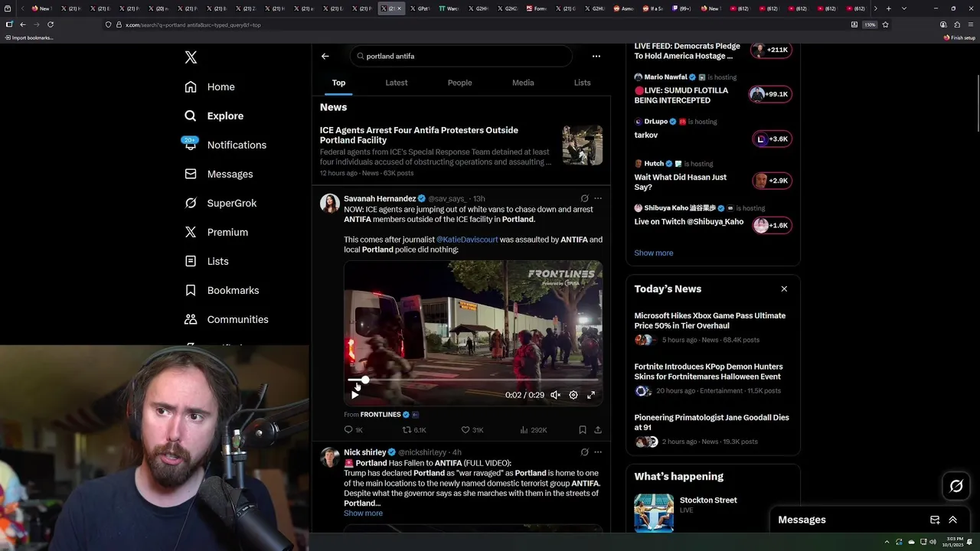Bookmark this page with star icon
Viewport: 980px width, 551px height.
coord(885,24)
